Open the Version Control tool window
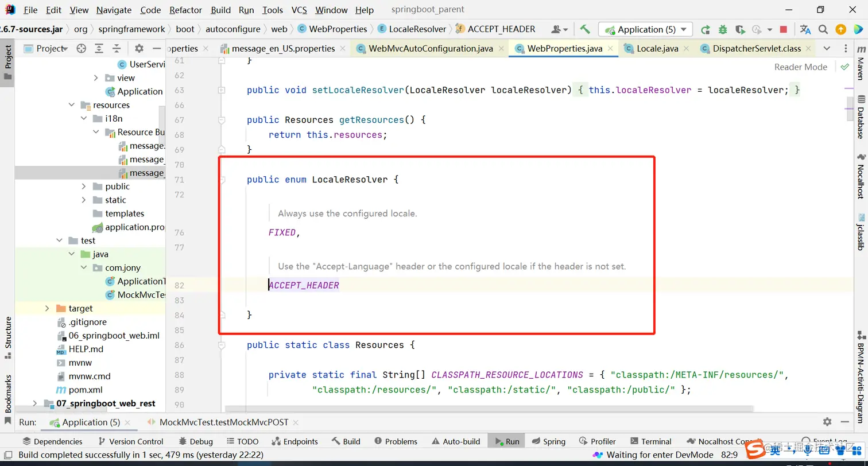This screenshot has height=466, width=868. click(x=131, y=441)
